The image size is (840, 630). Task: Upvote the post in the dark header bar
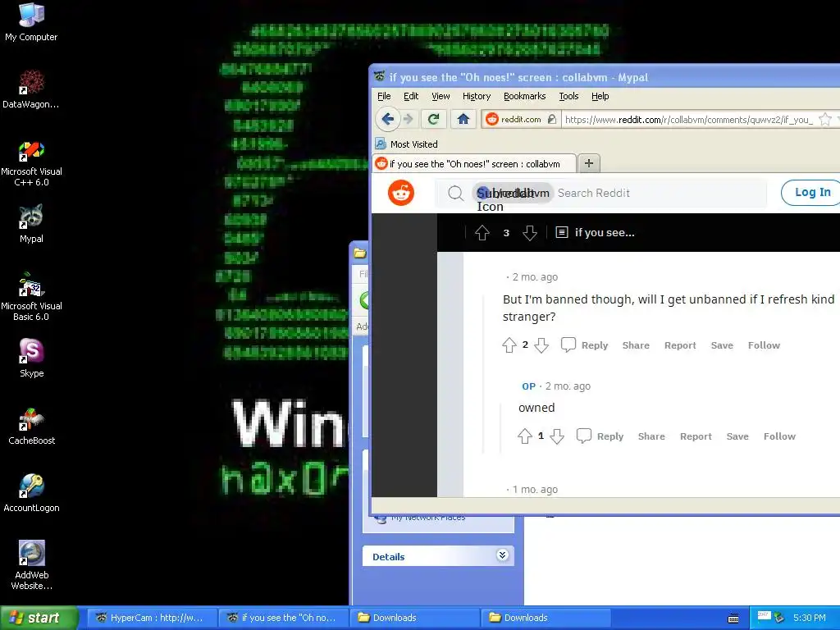pos(482,232)
